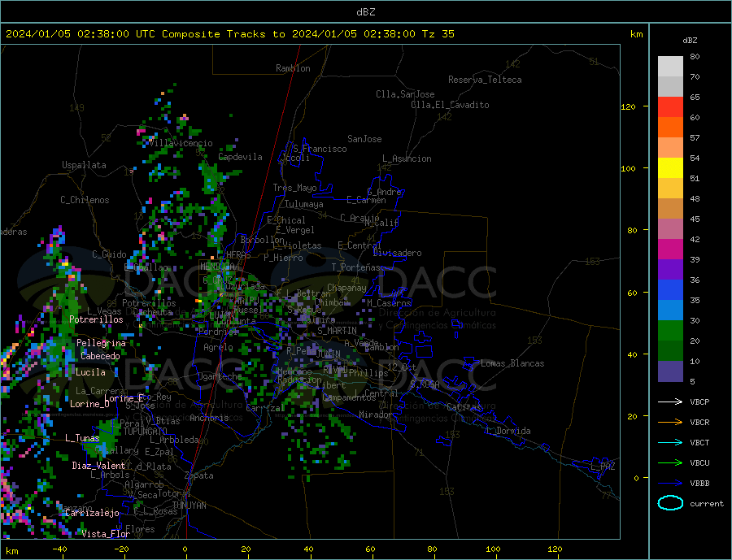Click the orange VBCR arrow in legend

tap(671, 423)
